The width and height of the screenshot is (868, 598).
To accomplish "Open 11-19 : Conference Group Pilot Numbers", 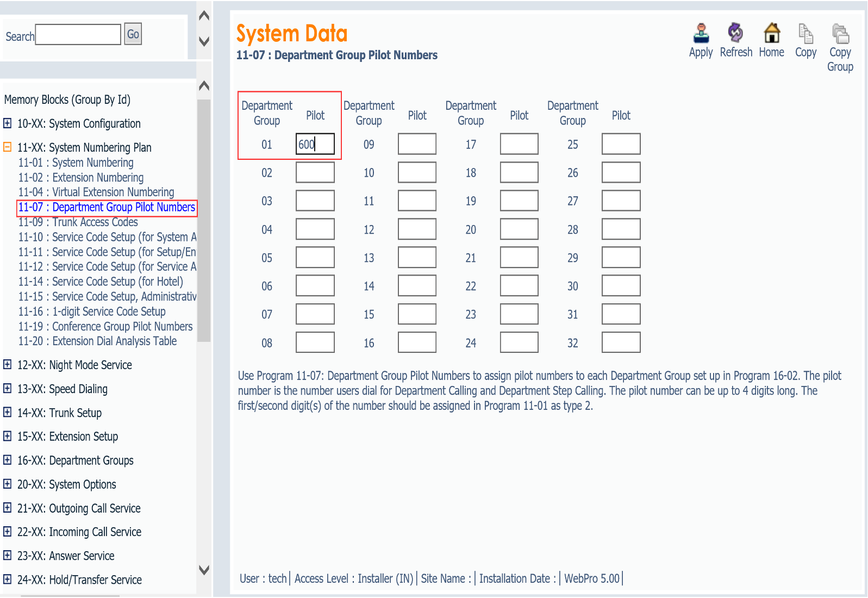I will click(x=105, y=326).
